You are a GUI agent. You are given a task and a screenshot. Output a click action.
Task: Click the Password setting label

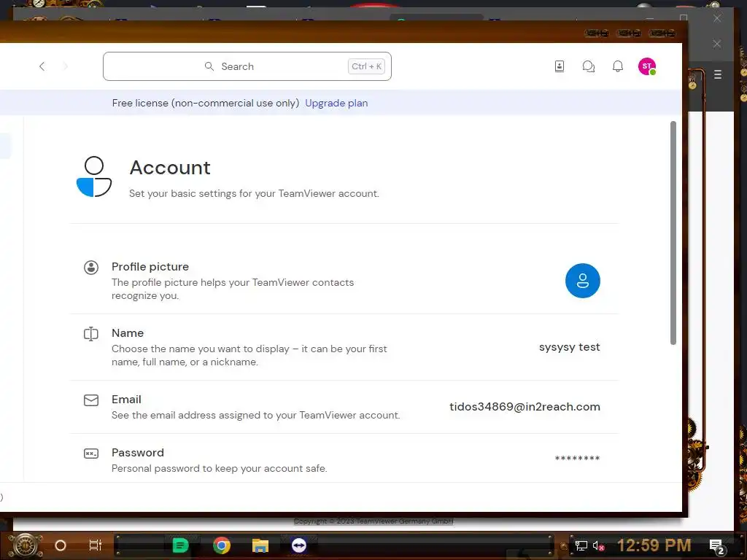pyautogui.click(x=138, y=452)
